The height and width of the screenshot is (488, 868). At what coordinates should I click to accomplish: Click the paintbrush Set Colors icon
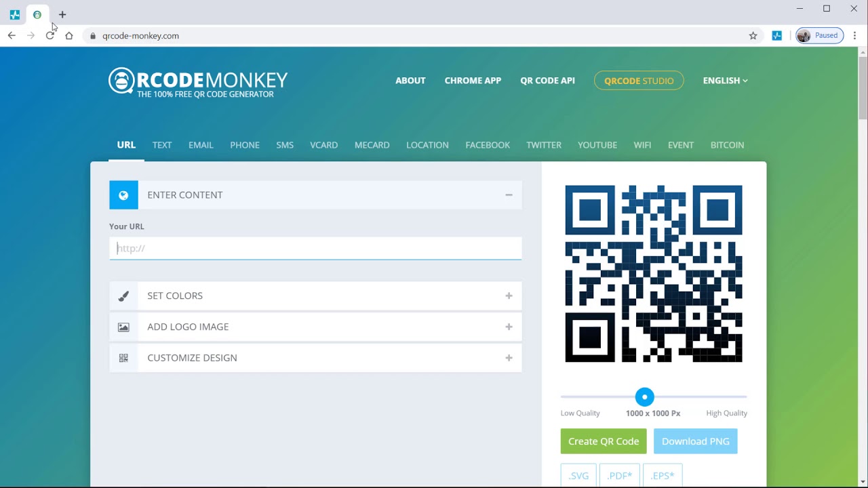pyautogui.click(x=123, y=296)
